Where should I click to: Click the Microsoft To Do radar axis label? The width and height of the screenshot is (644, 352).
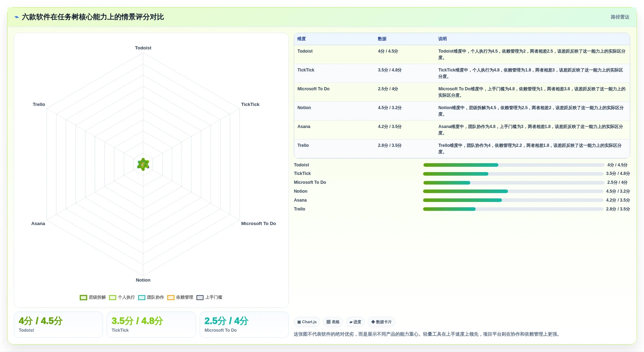pyautogui.click(x=259, y=224)
